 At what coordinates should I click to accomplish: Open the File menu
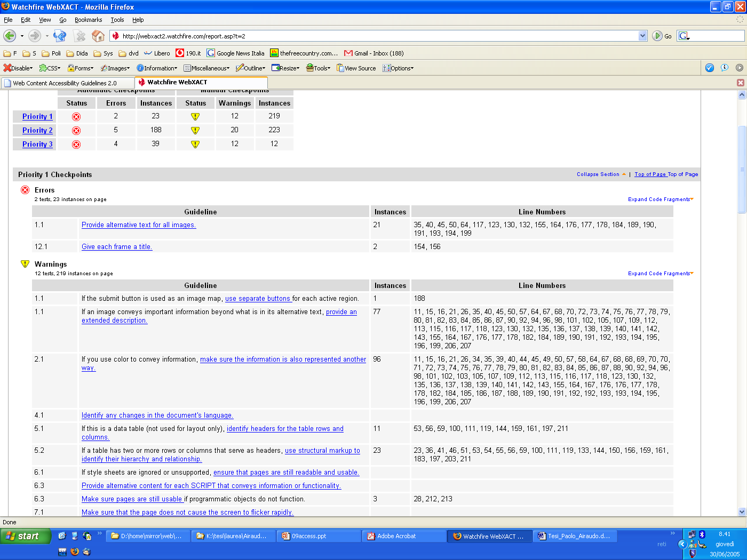8,20
